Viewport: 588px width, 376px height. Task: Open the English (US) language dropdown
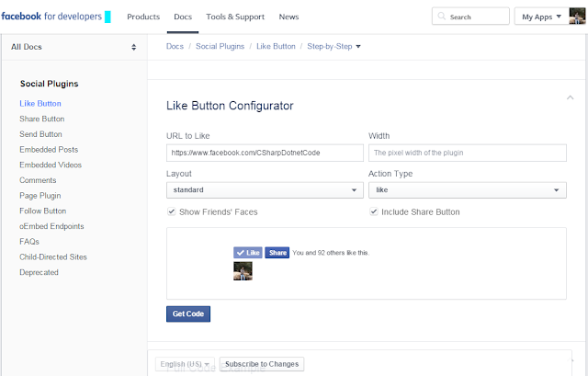pyautogui.click(x=185, y=364)
